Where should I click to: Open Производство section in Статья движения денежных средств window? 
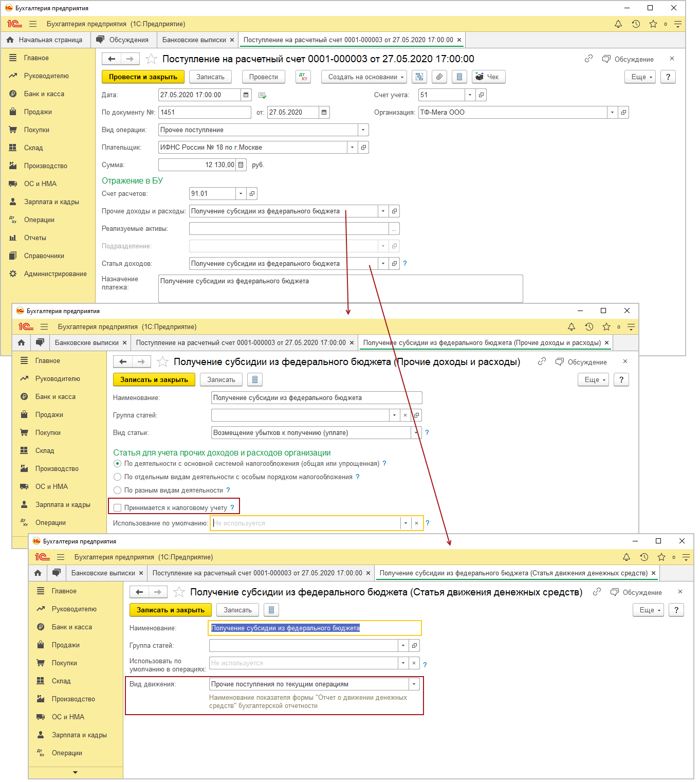(x=73, y=699)
